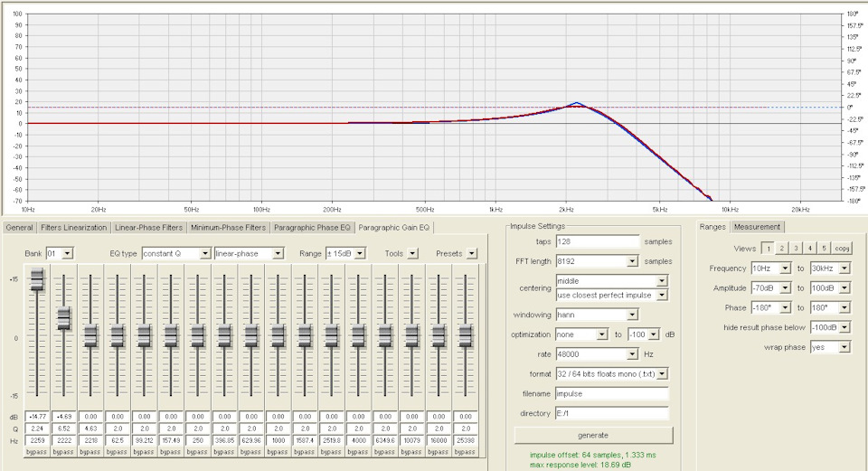
Task: Open the Presets dropdown arrow
Action: click(x=472, y=253)
